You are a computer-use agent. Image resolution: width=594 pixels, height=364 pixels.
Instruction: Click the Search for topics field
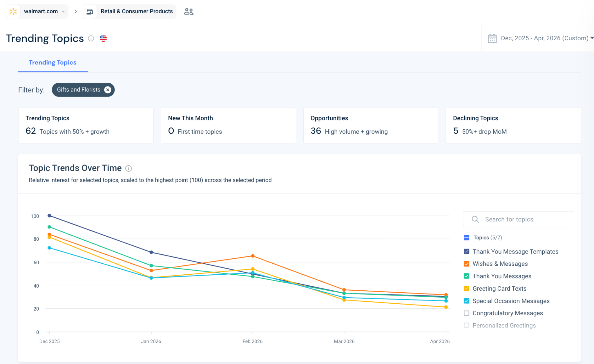coord(518,219)
